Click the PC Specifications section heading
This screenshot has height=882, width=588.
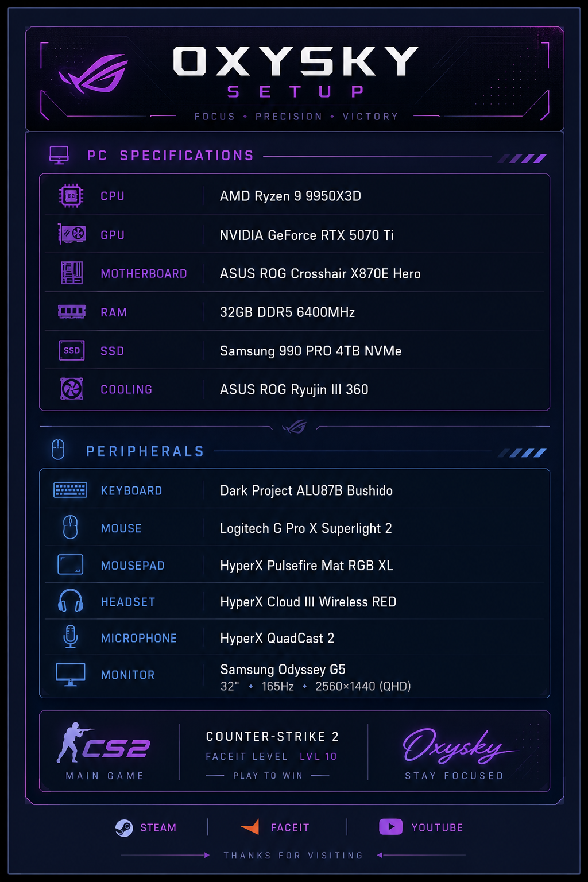(x=170, y=156)
